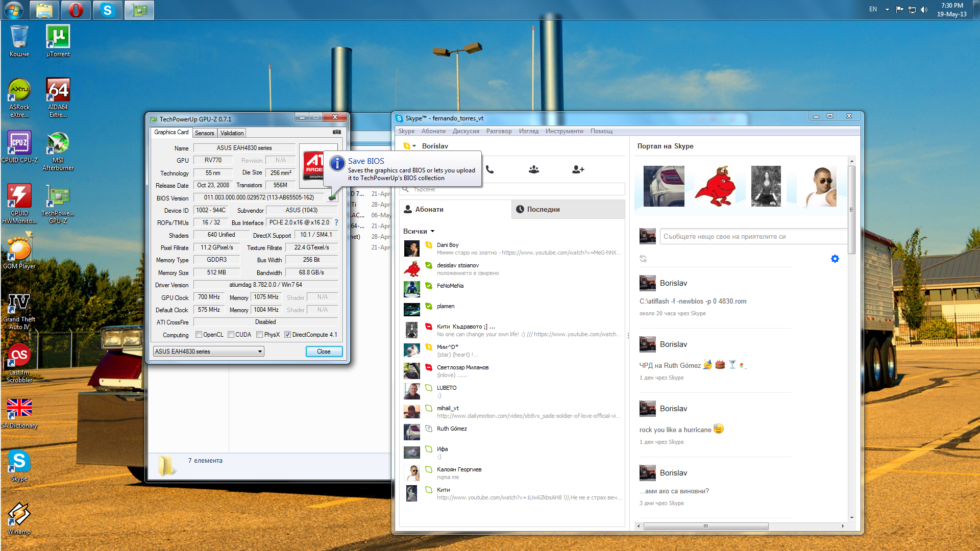Uncheck the DirectCompute 4.1 checkbox
The image size is (980, 551).
288,335
